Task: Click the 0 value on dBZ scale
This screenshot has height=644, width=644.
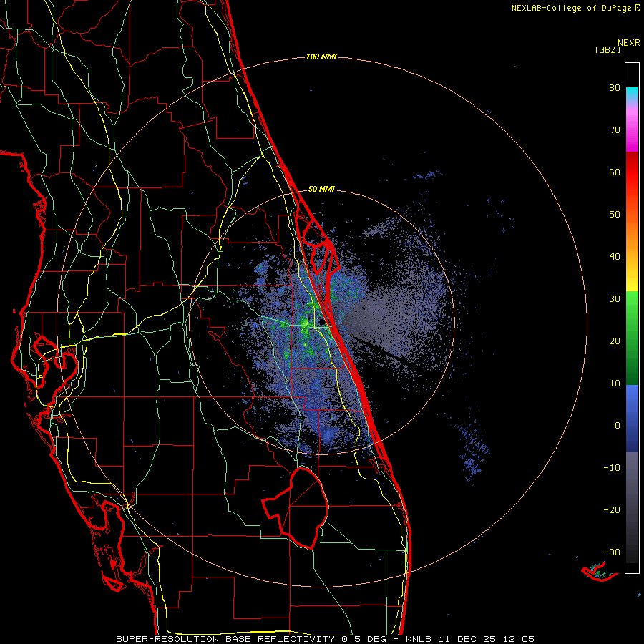Action: (618, 426)
